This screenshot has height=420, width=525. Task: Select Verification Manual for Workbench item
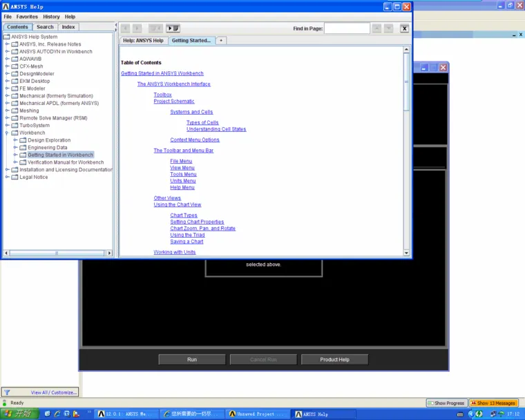[66, 162]
